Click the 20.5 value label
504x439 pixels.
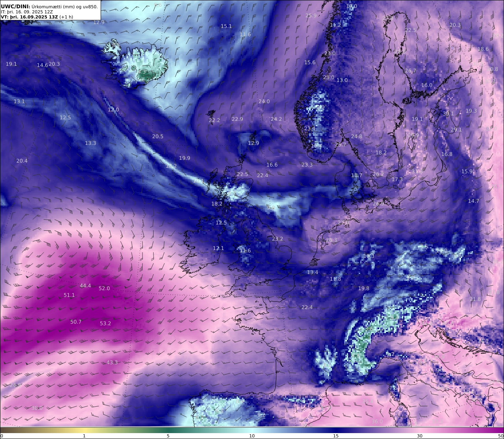coord(157,136)
